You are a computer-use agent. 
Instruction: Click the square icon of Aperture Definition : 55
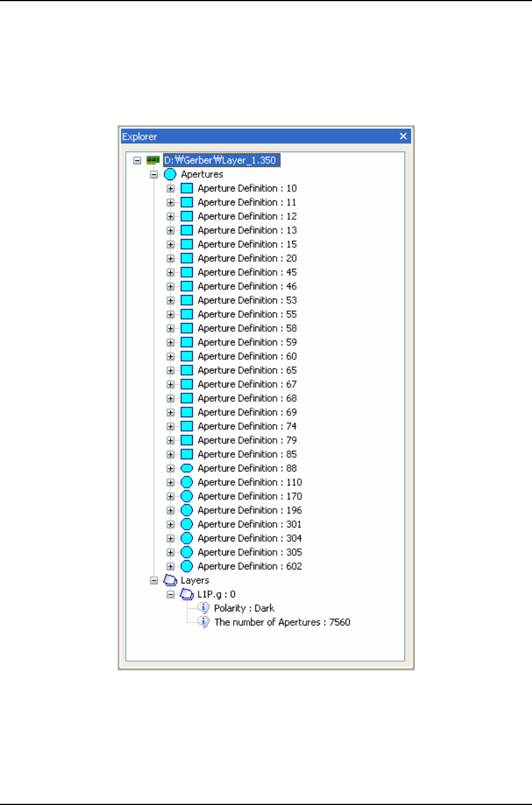click(186, 314)
